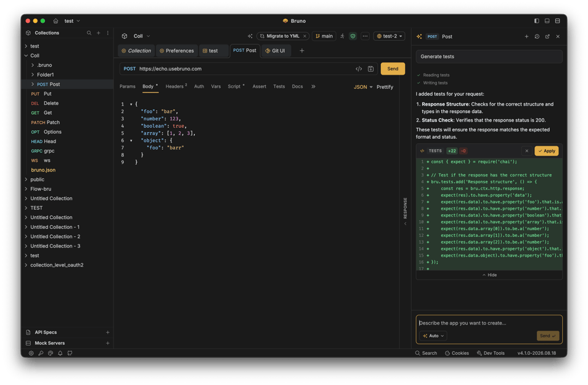Screen dimensions: 588x385
Task: Open notifications bell in status bar
Action: click(60, 353)
